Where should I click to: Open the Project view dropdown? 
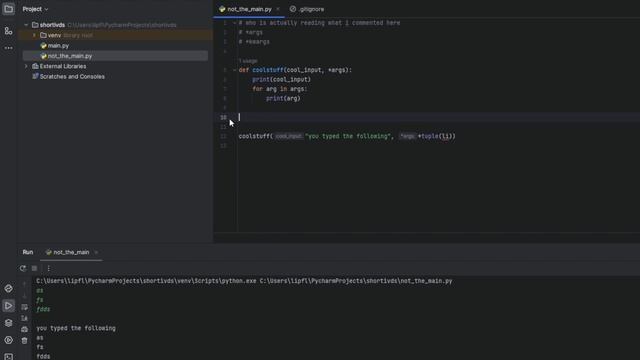35,9
